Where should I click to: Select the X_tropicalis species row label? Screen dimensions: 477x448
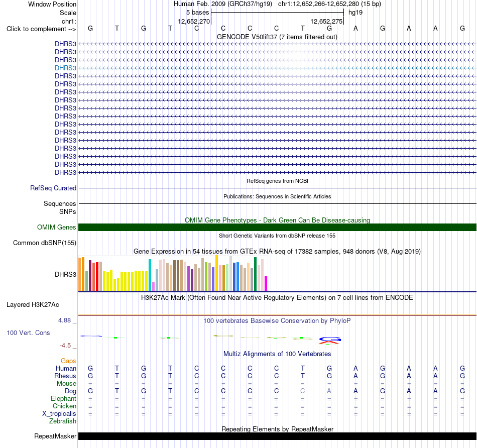tap(59, 414)
